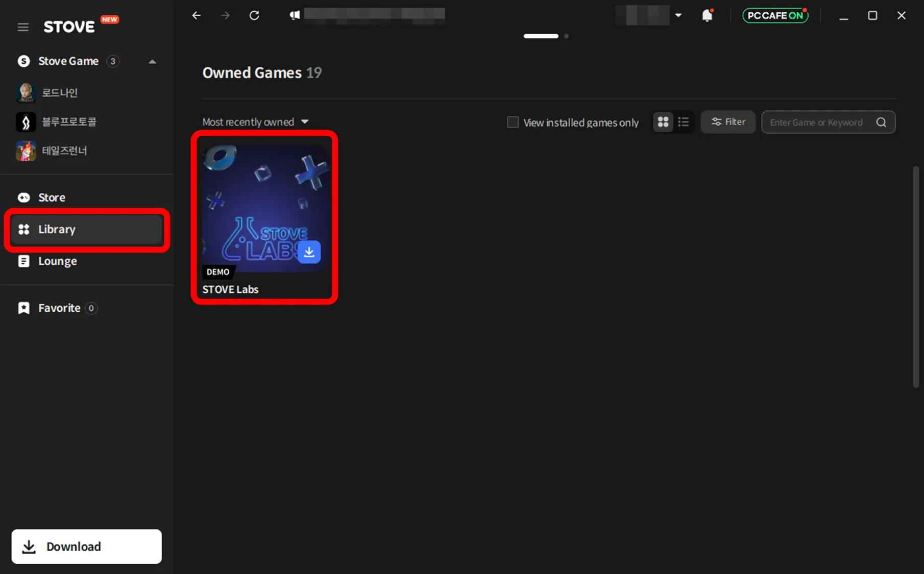
Task: Switch to list view
Action: tap(684, 122)
